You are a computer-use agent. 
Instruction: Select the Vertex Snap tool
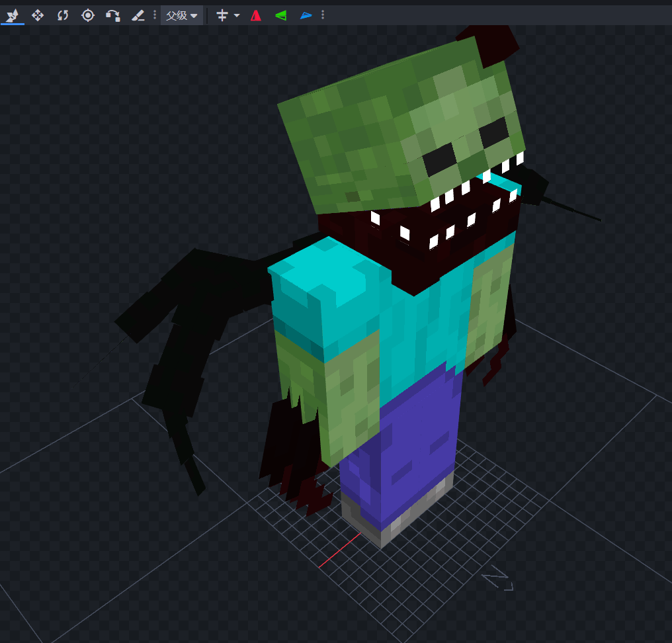click(x=112, y=16)
